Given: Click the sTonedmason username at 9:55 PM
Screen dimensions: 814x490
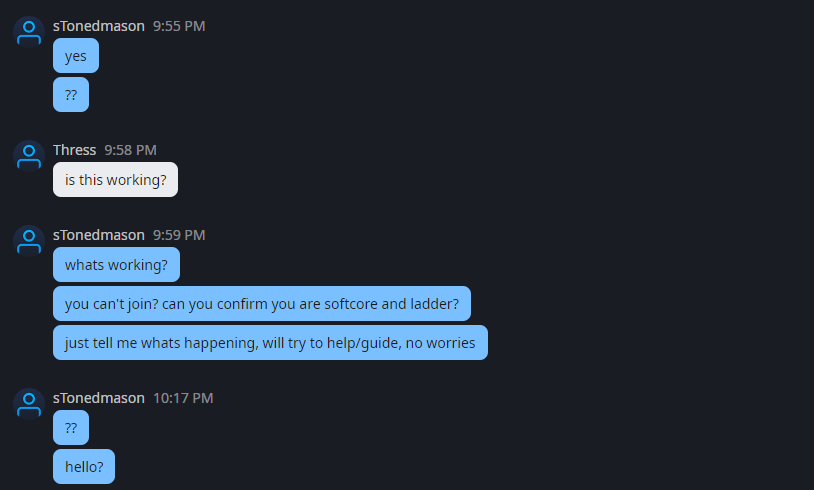Looking at the screenshot, I should (x=99, y=26).
